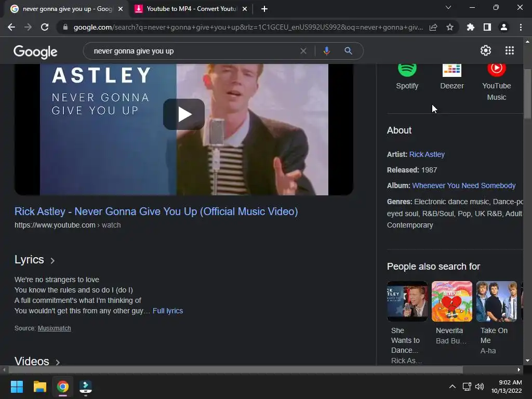The image size is (532, 399).
Task: Open a new browser tab
Action: click(264, 9)
